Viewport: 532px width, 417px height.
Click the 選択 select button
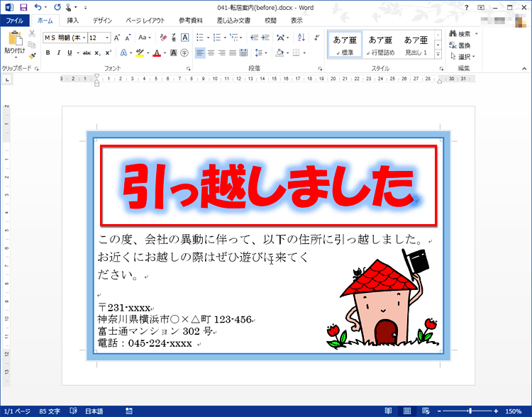(462, 56)
